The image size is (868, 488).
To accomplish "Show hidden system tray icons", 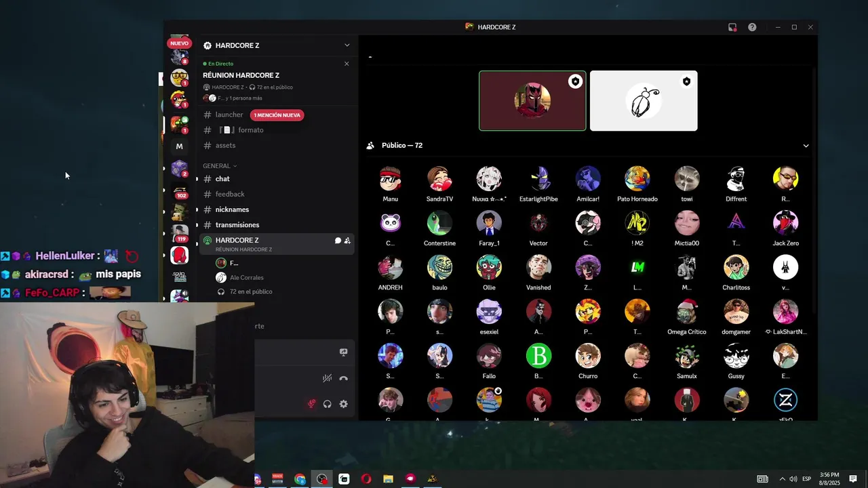I will tap(782, 479).
